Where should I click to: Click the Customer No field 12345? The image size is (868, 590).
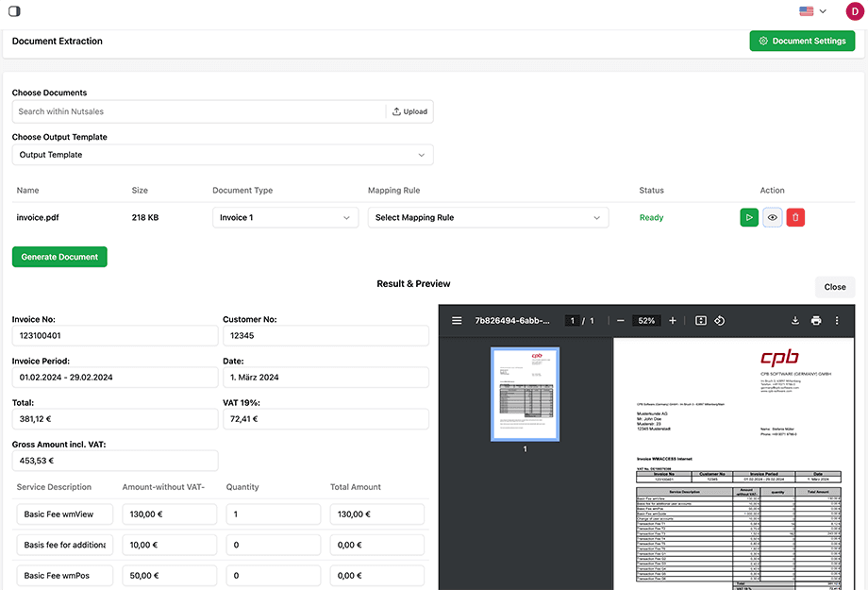coord(326,336)
